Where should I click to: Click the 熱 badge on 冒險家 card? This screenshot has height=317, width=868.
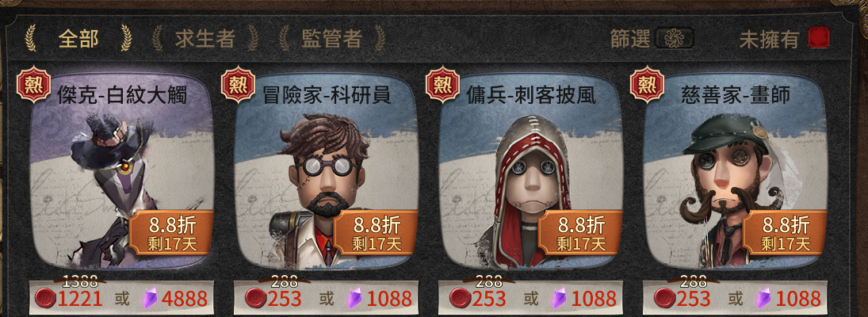[x=238, y=84]
